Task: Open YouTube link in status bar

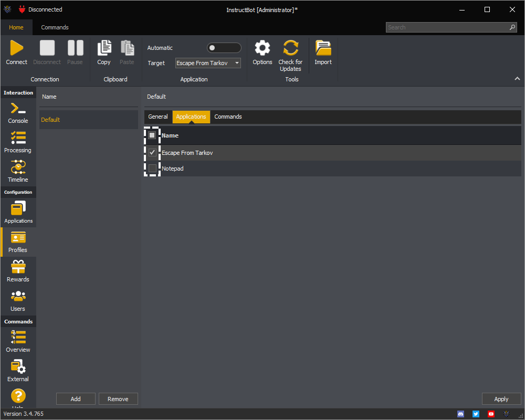Action: pos(491,414)
